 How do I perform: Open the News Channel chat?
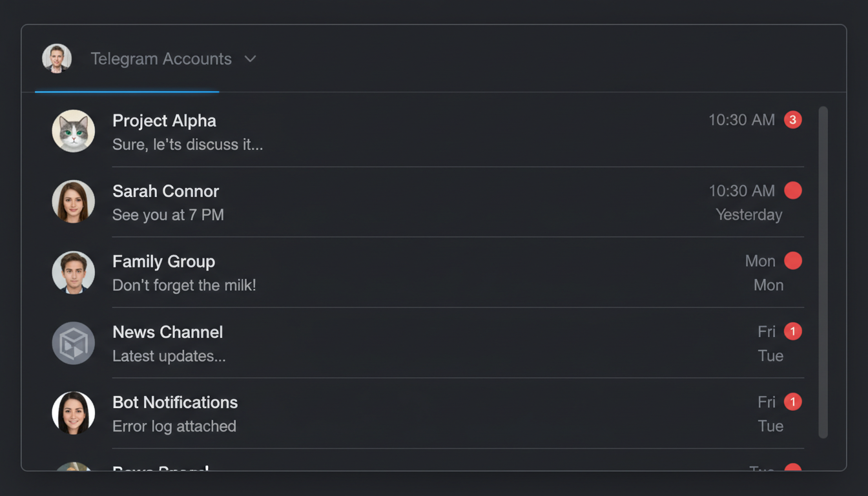(167, 332)
